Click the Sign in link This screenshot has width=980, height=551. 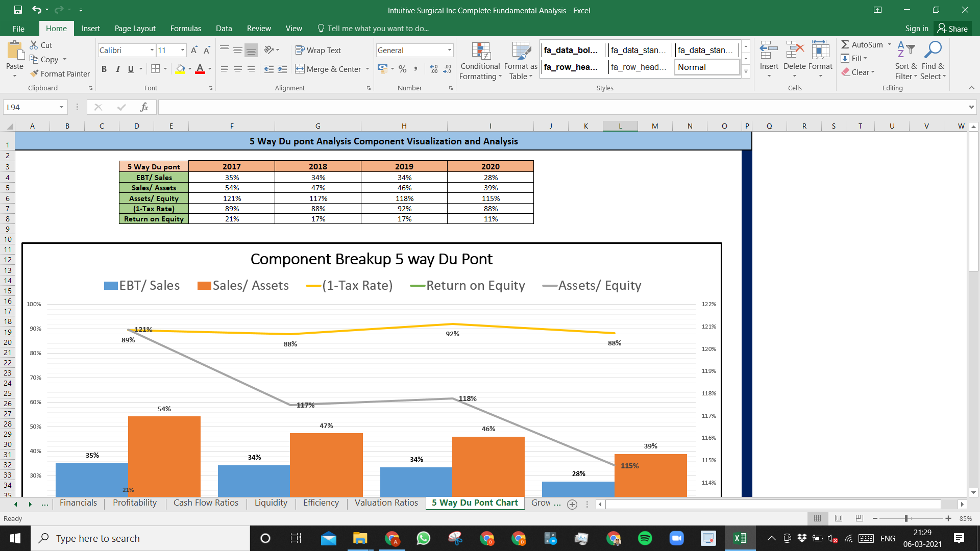[x=917, y=29]
